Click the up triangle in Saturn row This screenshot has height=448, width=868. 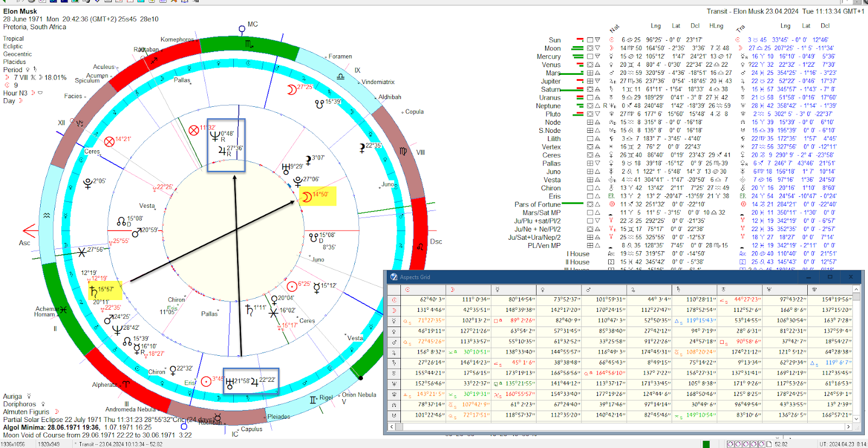tap(597, 89)
